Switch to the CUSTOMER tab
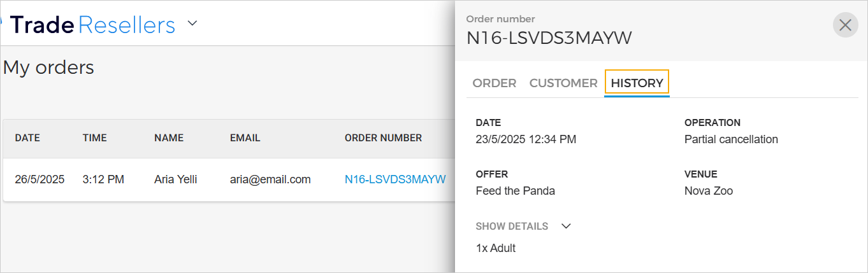The width and height of the screenshot is (868, 273). pos(563,83)
